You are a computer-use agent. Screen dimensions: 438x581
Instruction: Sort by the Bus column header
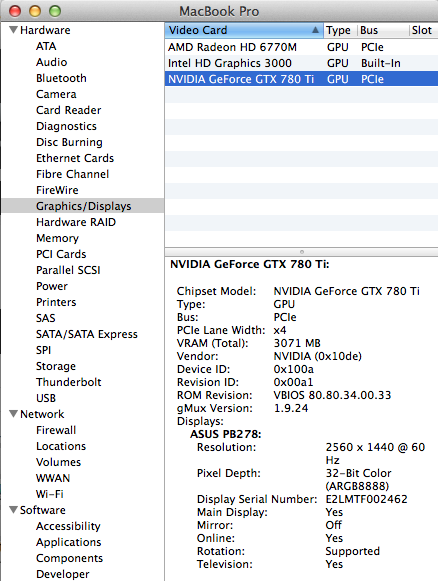384,30
